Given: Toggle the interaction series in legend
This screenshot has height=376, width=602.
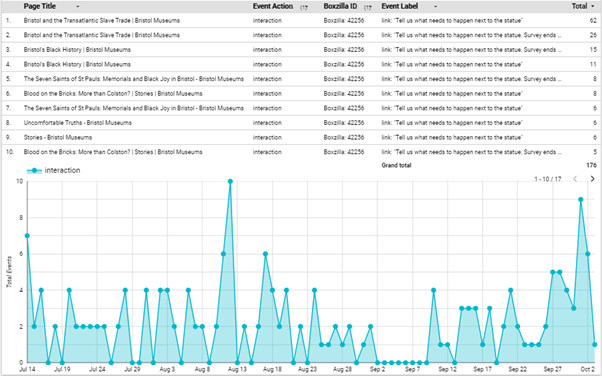Looking at the screenshot, I should point(53,170).
